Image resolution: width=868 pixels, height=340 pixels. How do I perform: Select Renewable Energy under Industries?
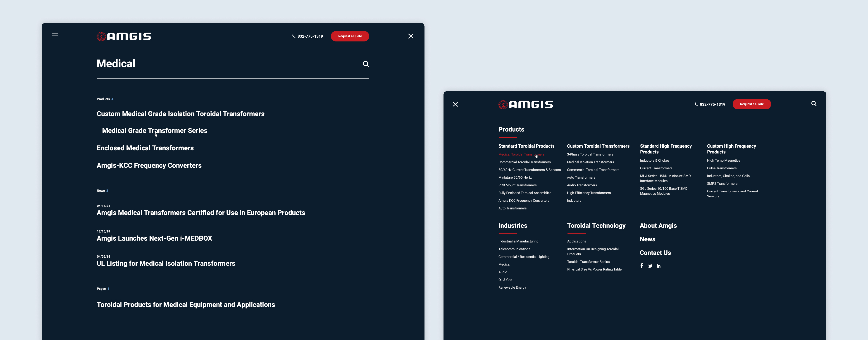(512, 287)
